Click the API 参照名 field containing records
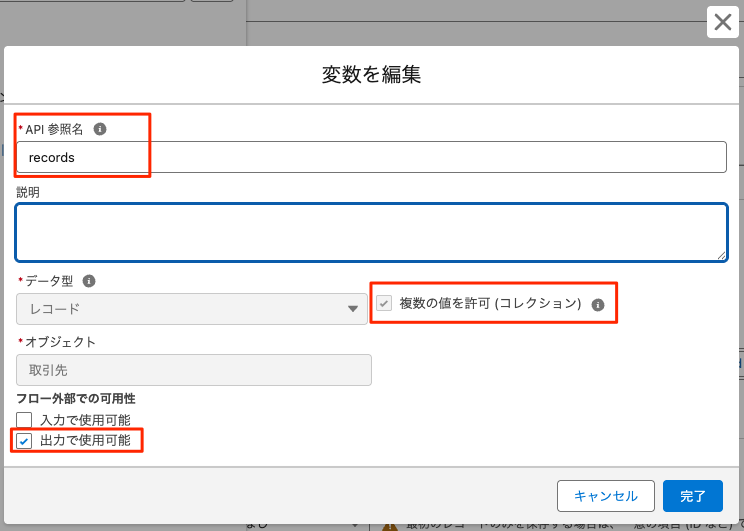This screenshot has height=531, width=744. (370, 157)
